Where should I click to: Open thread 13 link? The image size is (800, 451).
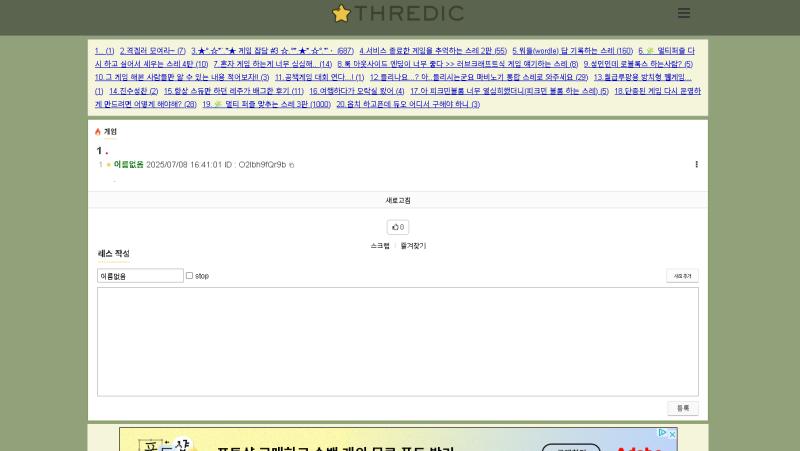tap(642, 78)
